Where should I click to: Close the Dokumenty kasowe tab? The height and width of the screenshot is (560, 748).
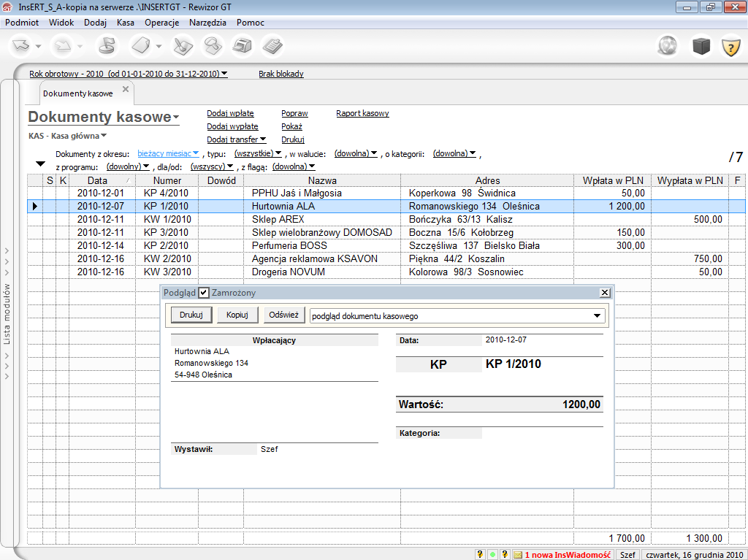(125, 89)
